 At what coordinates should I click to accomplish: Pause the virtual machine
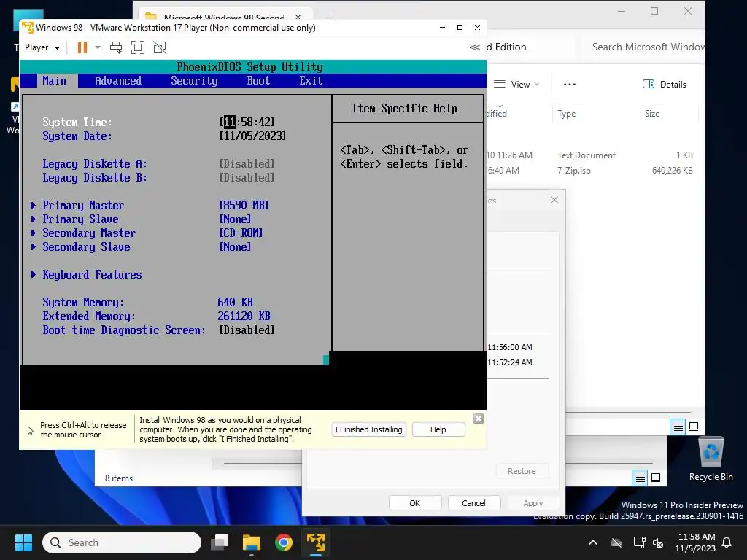(x=82, y=47)
